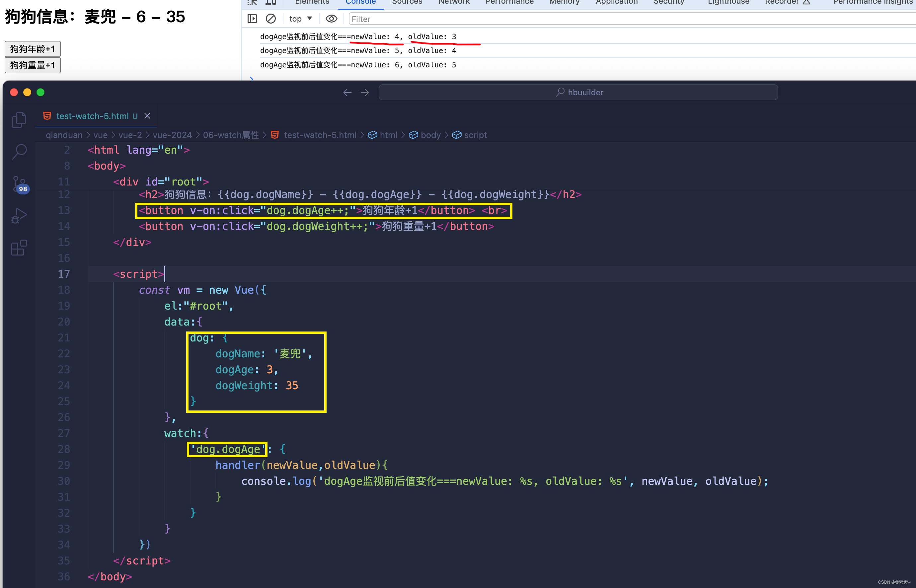Click the 06-watch属性 breadcrumb folder
The width and height of the screenshot is (916, 588).
231,135
